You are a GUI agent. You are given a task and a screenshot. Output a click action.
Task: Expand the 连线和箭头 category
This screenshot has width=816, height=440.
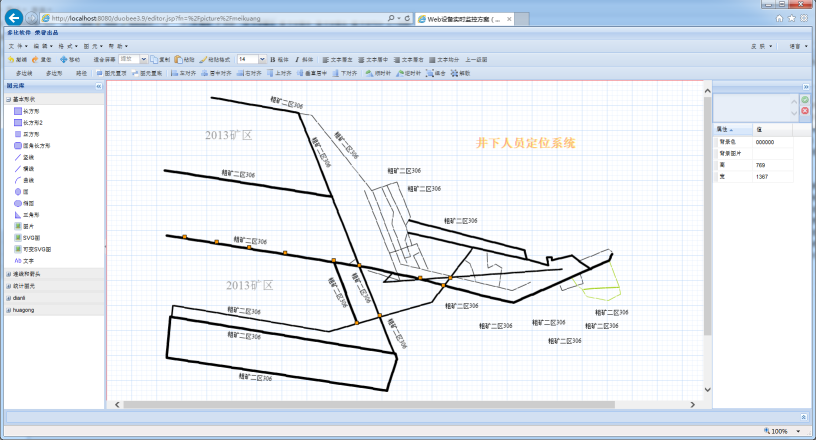pyautogui.click(x=9, y=272)
